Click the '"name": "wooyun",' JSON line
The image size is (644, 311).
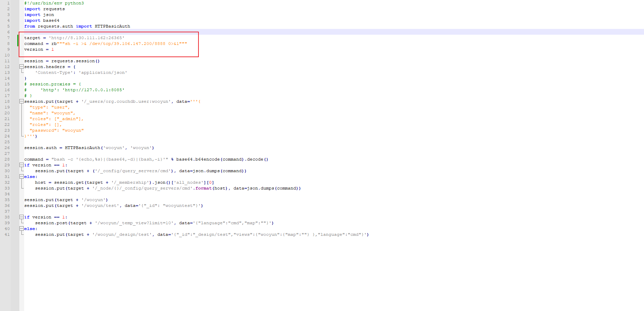click(52, 113)
